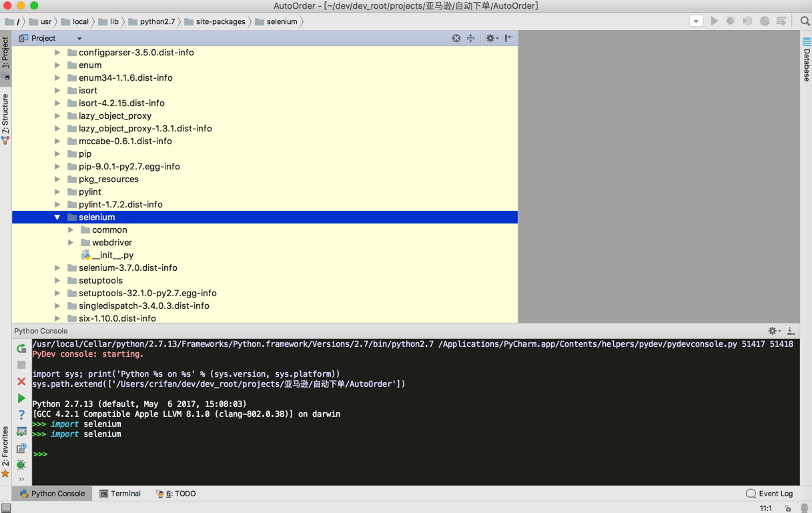The image size is (812, 513).
Task: Open the Database side panel tab
Action: coord(806,59)
